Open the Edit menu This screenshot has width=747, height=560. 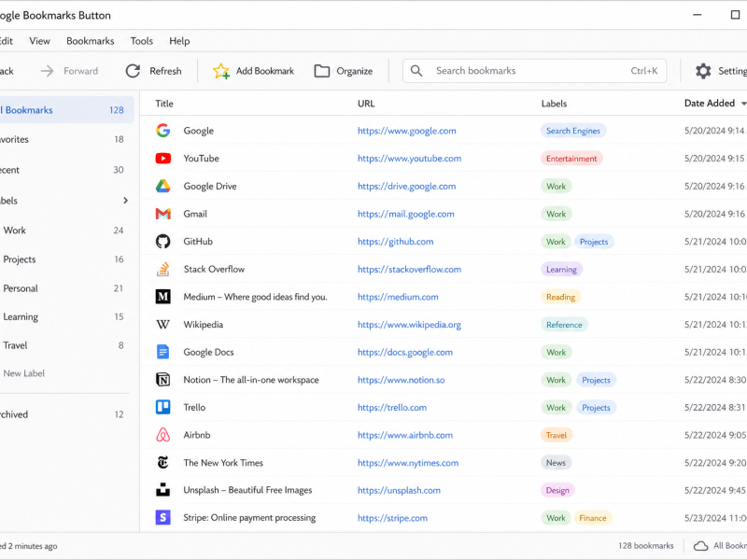click(7, 41)
